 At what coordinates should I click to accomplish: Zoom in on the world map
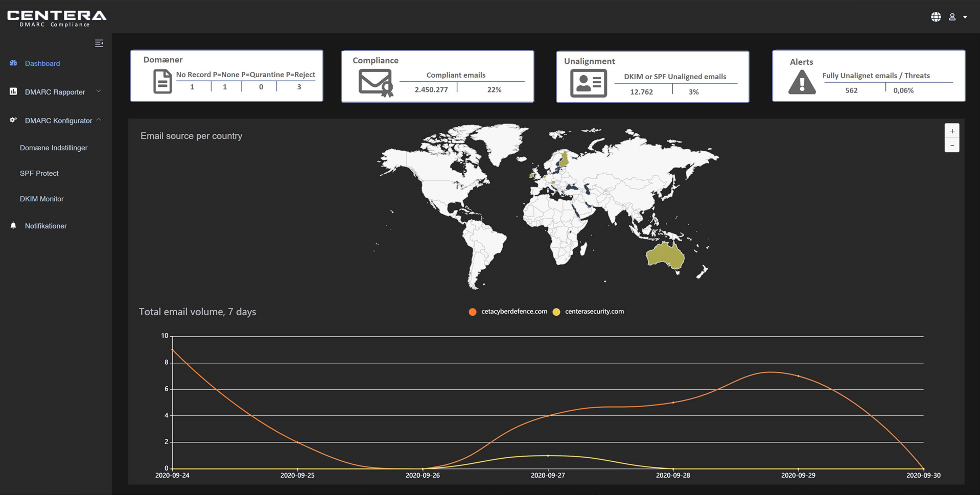click(x=952, y=131)
